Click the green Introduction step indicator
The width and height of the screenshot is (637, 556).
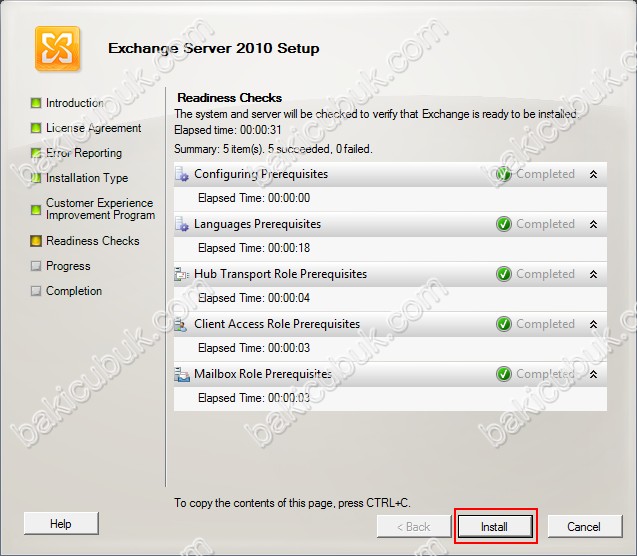click(x=36, y=103)
